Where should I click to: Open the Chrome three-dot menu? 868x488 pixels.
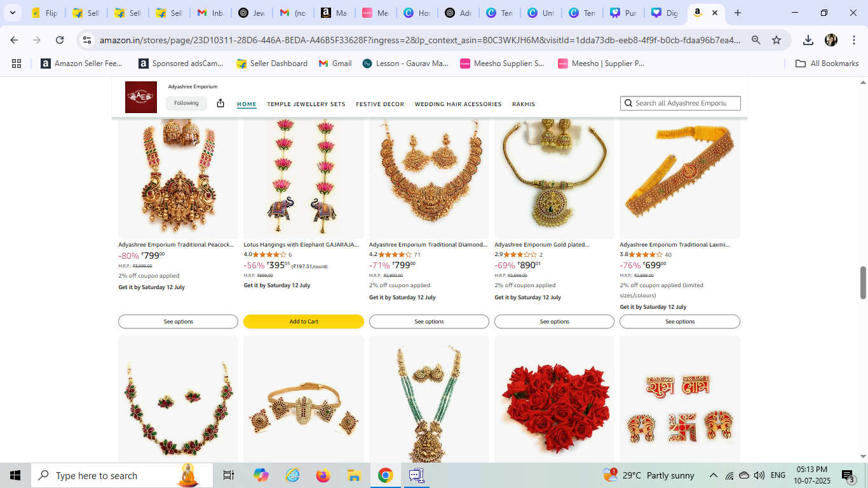pyautogui.click(x=854, y=40)
